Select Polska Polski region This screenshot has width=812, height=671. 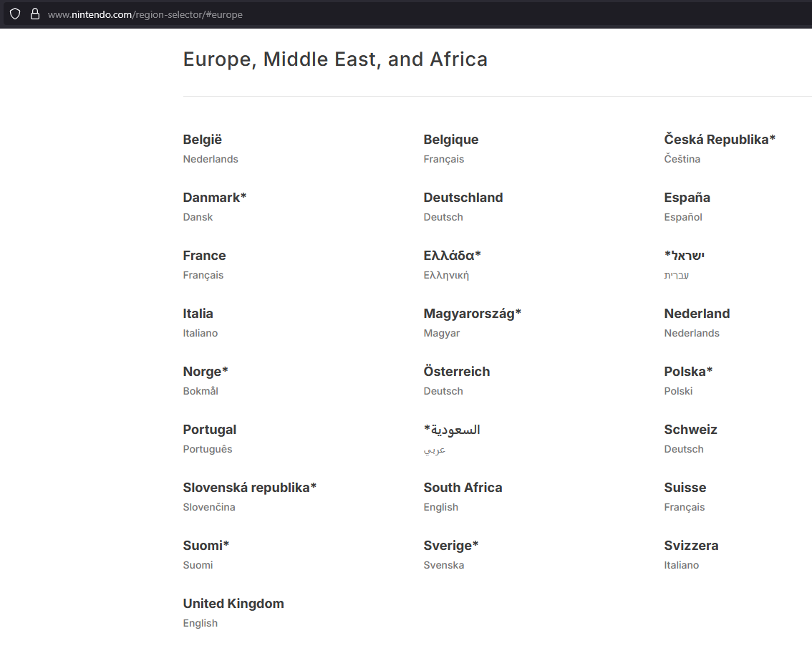pyautogui.click(x=688, y=380)
